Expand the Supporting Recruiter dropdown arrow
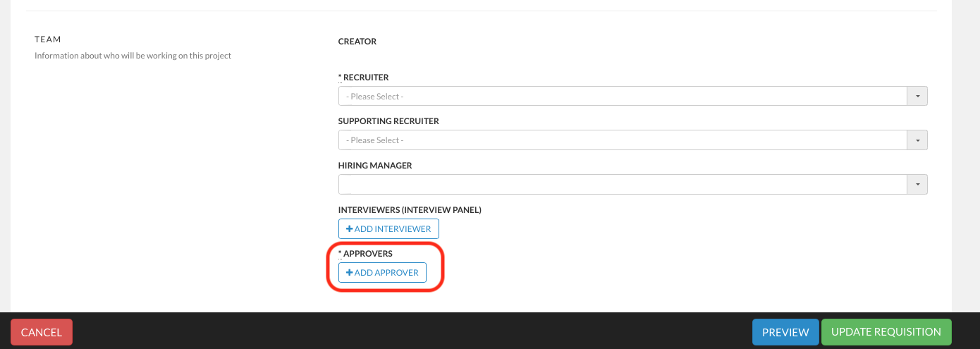Viewport: 980px width, 349px height. tap(917, 140)
